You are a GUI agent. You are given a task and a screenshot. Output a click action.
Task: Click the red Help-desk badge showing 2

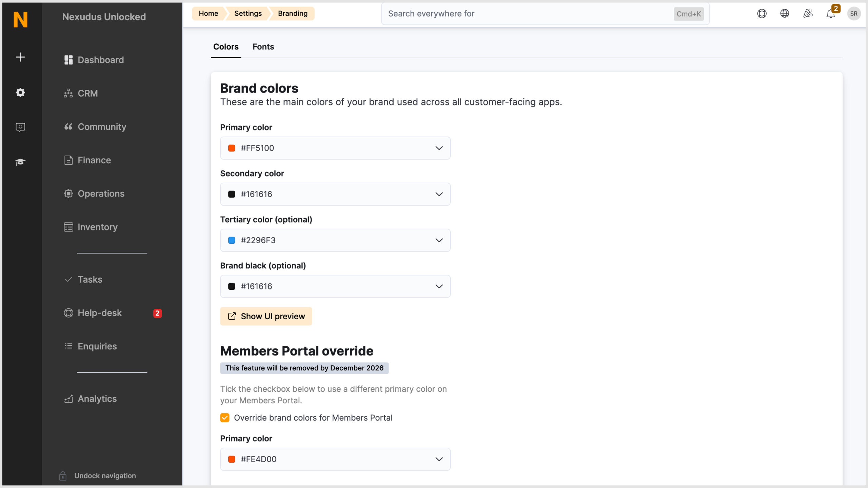coord(157,313)
